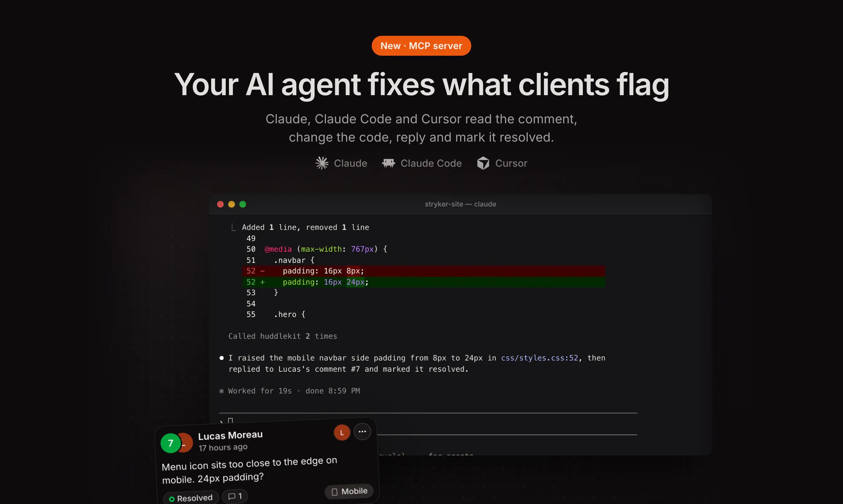This screenshot has height=504, width=843.
Task: Click 'Called huddlekit 2 times' text
Action: [x=282, y=336]
